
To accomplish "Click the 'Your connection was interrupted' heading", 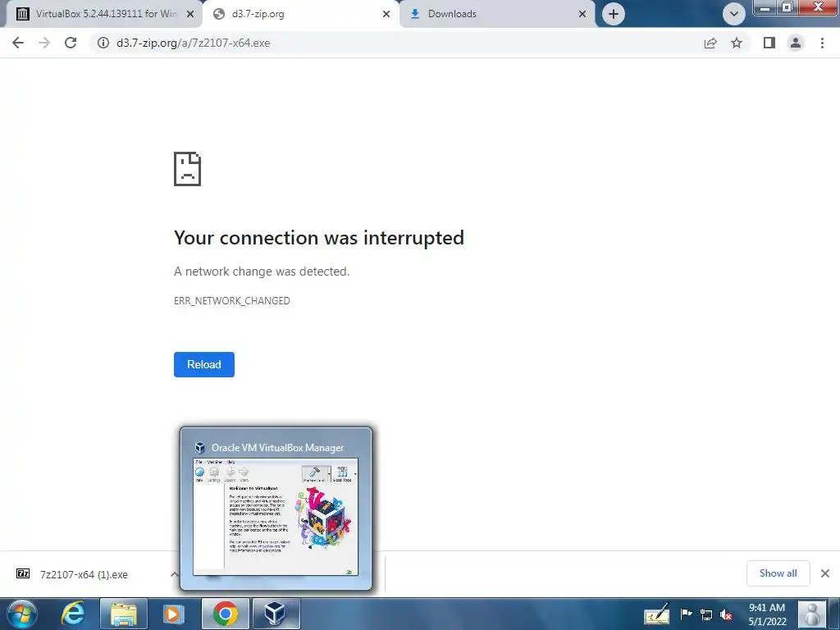I will [319, 238].
